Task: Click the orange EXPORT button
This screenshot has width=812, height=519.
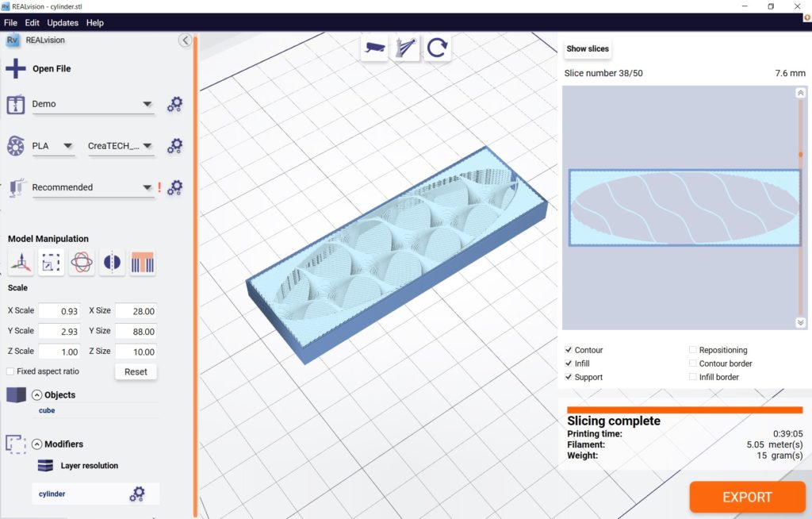Action: pyautogui.click(x=747, y=497)
